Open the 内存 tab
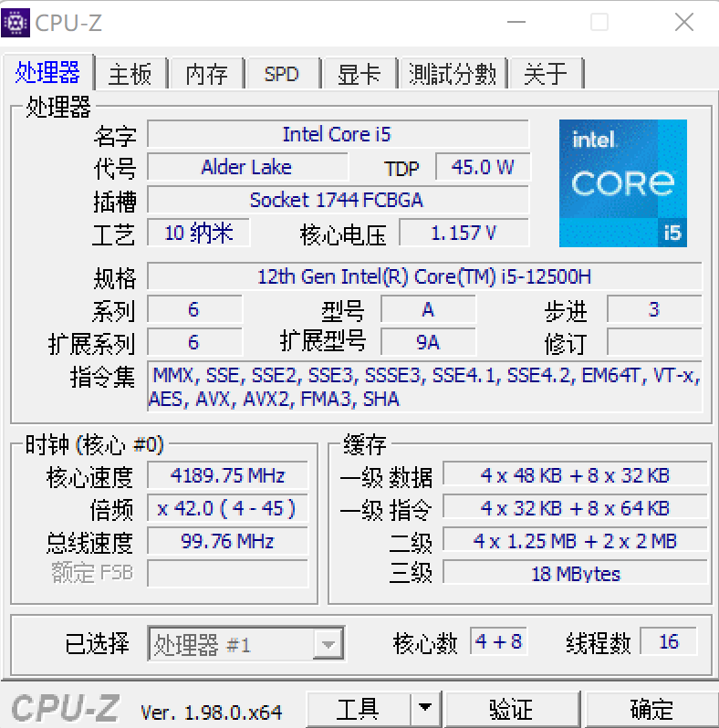Image resolution: width=719 pixels, height=728 pixels. [x=207, y=74]
